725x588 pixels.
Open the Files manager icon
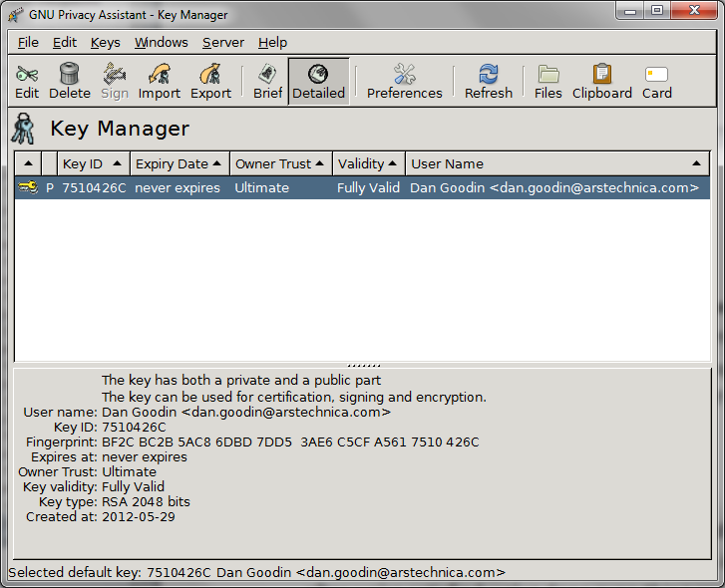[548, 74]
